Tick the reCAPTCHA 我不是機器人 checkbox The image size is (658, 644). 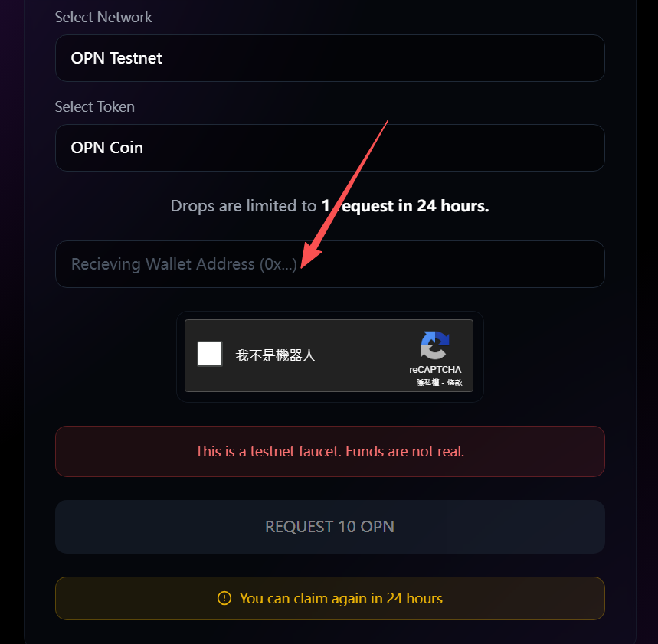210,354
